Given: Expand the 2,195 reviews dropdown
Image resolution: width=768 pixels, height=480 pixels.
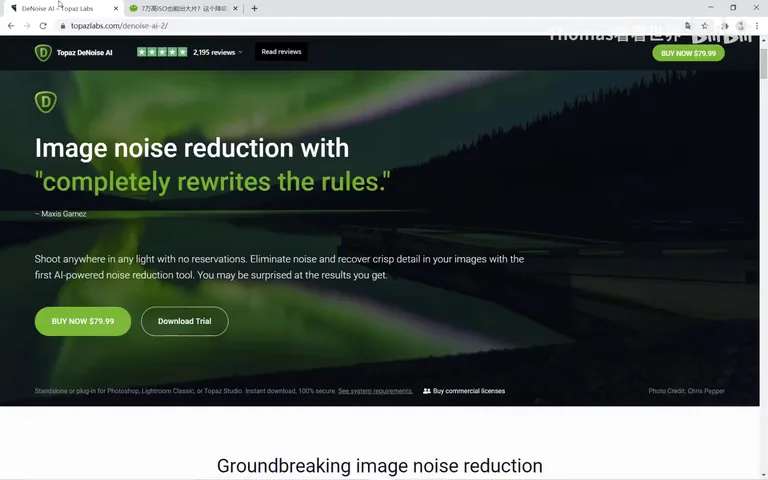Looking at the screenshot, I should click(217, 52).
